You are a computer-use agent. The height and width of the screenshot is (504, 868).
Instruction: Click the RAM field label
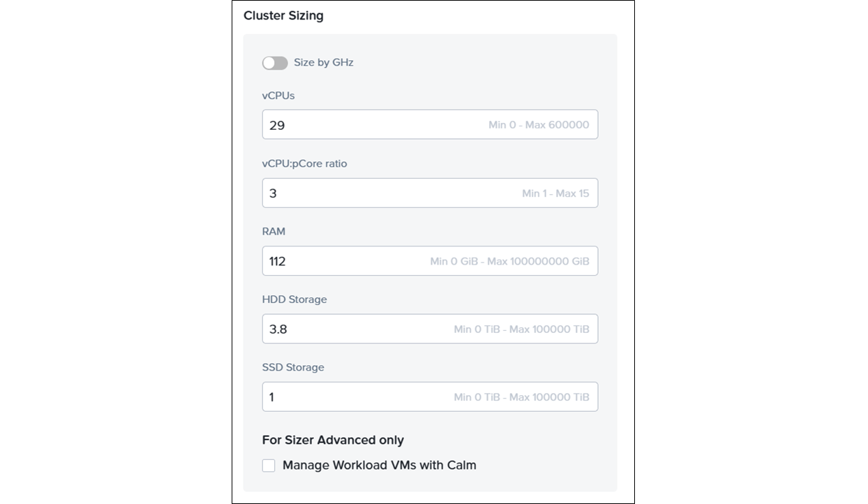(274, 232)
